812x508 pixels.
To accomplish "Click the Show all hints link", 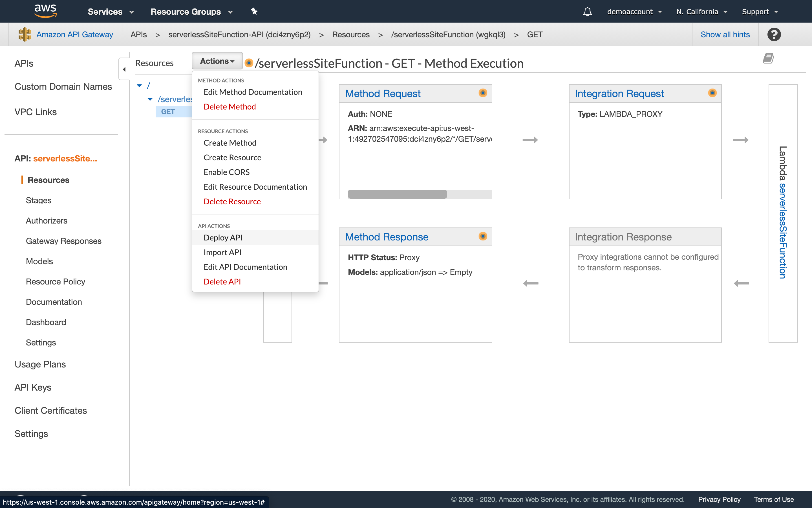I will click(725, 34).
